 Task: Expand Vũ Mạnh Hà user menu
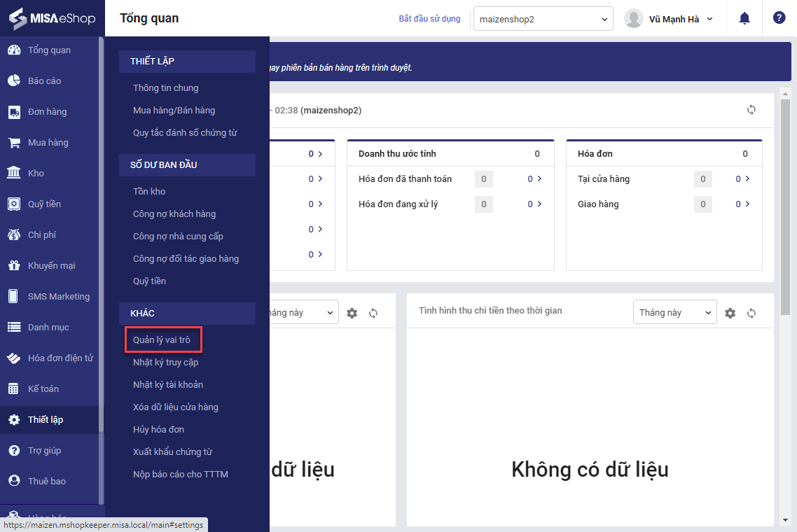pyautogui.click(x=709, y=20)
